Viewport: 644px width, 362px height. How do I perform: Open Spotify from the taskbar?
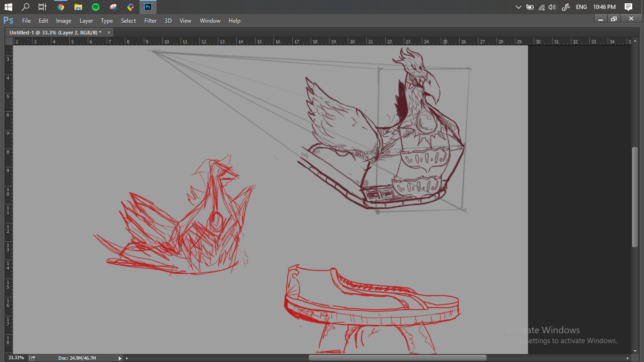coord(96,7)
